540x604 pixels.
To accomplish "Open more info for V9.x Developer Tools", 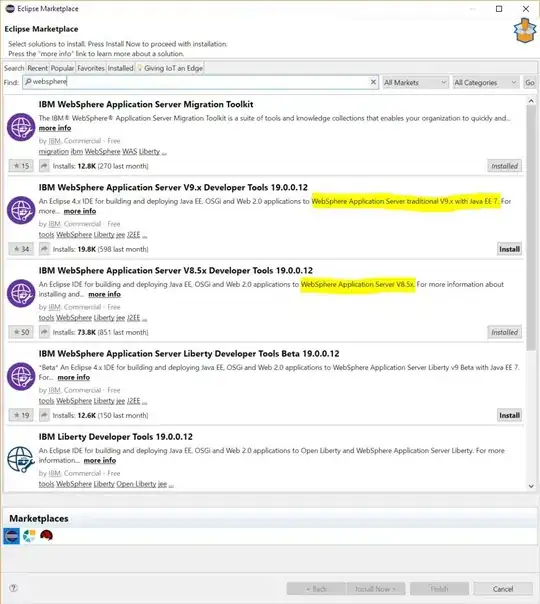I will click(x=80, y=211).
